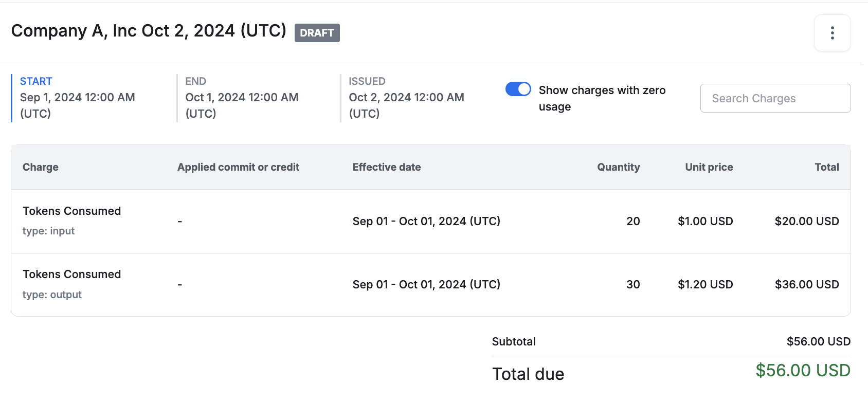Click the Charge column header
Viewport: 868px width, 402px height.
(41, 167)
